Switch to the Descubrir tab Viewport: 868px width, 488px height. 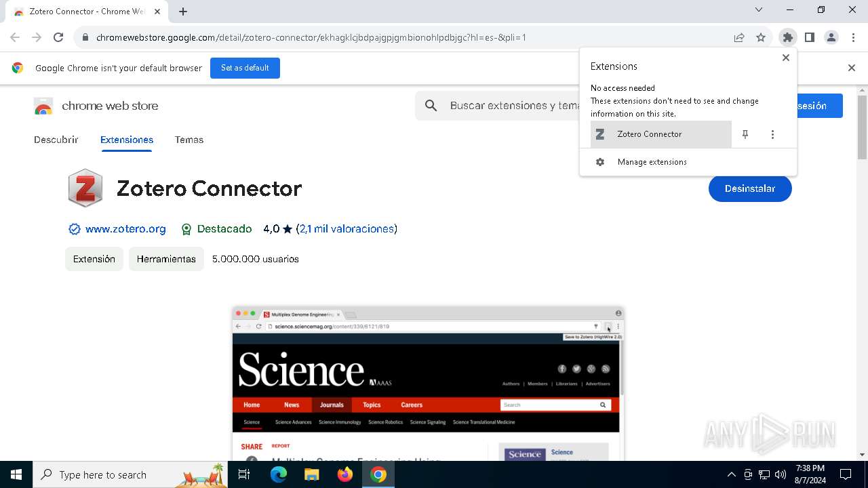coord(56,140)
